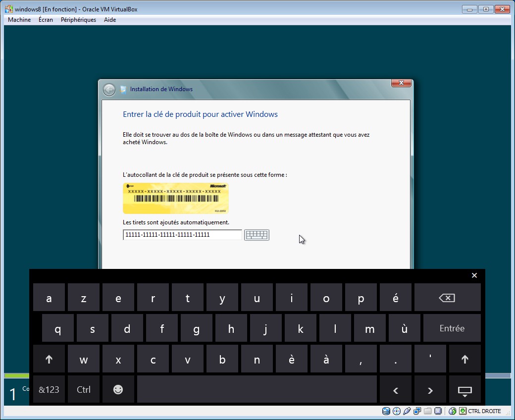Open the emoji key on the touch keyboard
Image resolution: width=515 pixels, height=420 pixels.
[118, 389]
